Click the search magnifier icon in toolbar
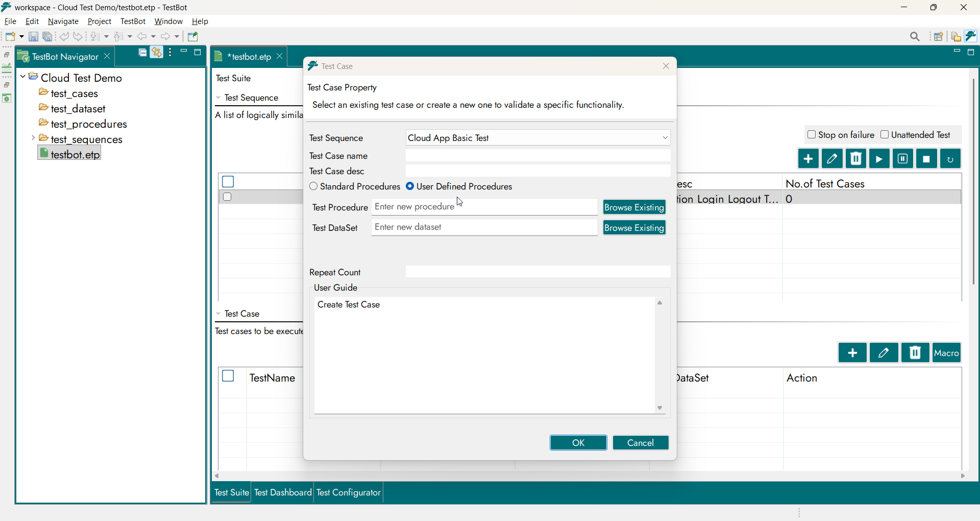 point(915,37)
